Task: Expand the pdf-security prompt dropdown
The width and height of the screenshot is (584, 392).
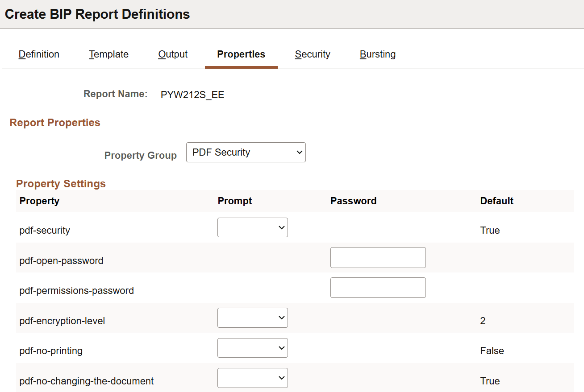Action: (252, 227)
